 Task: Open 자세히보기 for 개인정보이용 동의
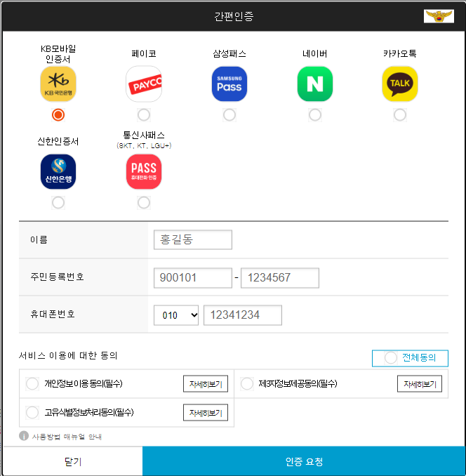[x=206, y=384]
